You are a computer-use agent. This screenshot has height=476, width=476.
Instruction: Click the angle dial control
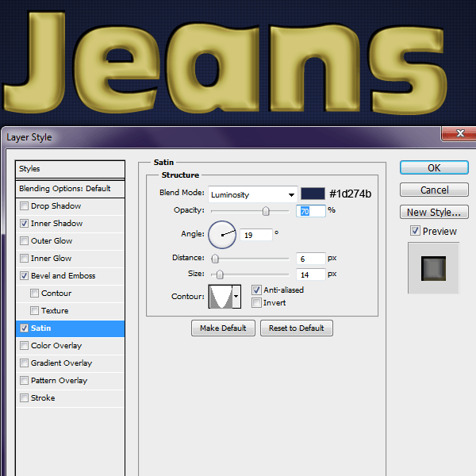point(222,235)
